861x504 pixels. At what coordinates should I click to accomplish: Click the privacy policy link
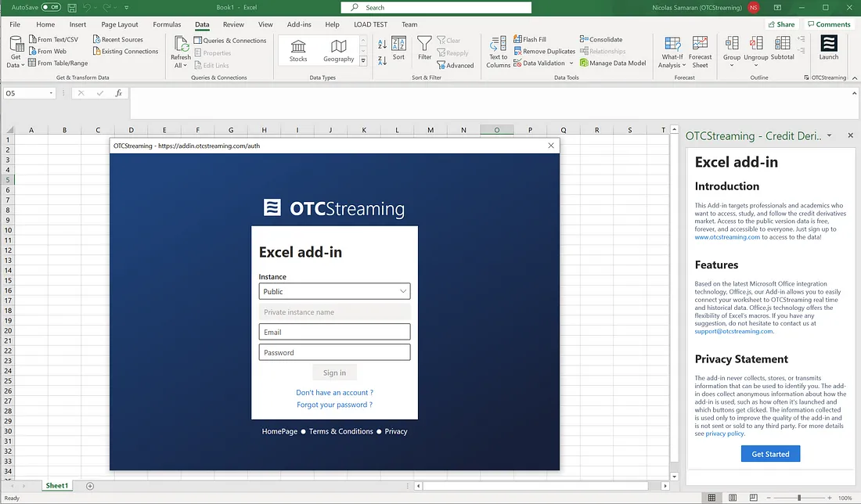click(x=725, y=434)
